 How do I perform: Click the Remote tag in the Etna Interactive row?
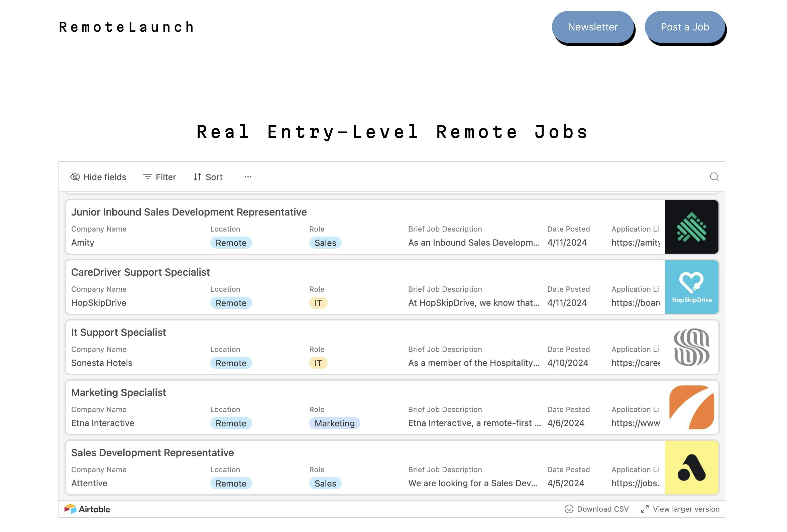pyautogui.click(x=231, y=423)
